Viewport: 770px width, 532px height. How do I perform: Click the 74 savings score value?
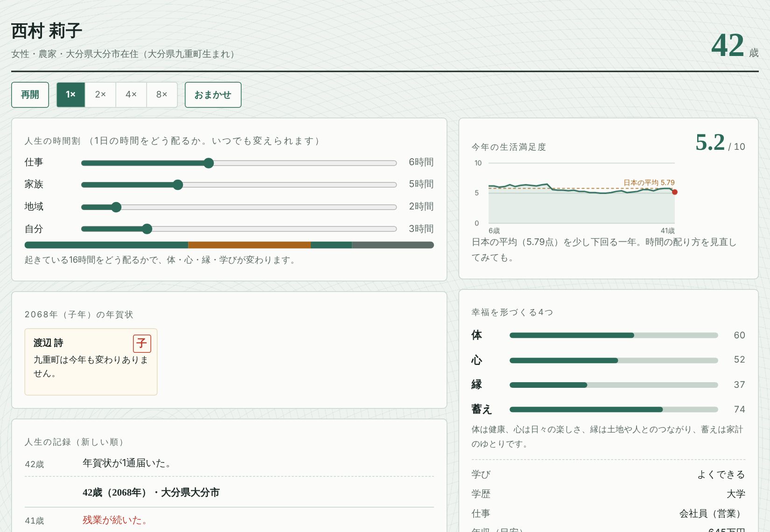tap(739, 409)
